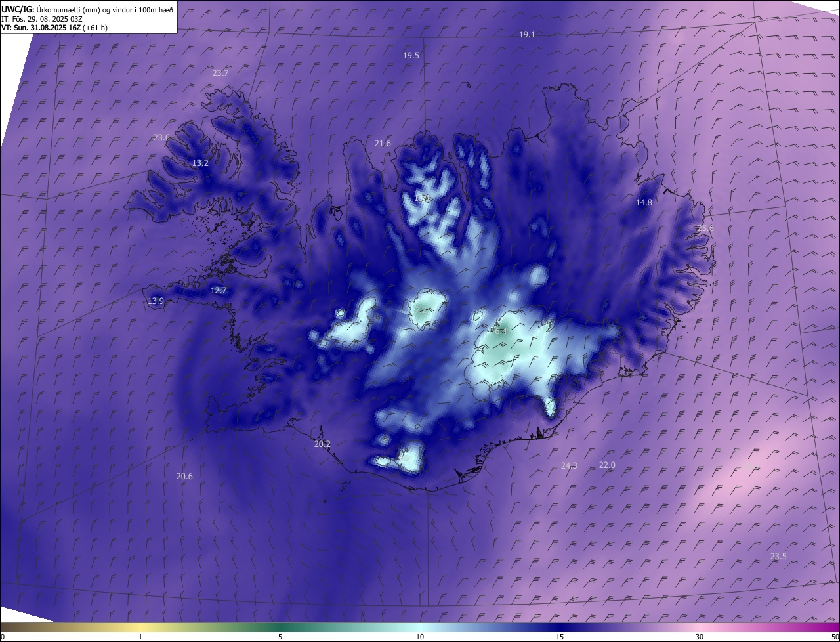Click the color scale label 30

click(x=700, y=637)
